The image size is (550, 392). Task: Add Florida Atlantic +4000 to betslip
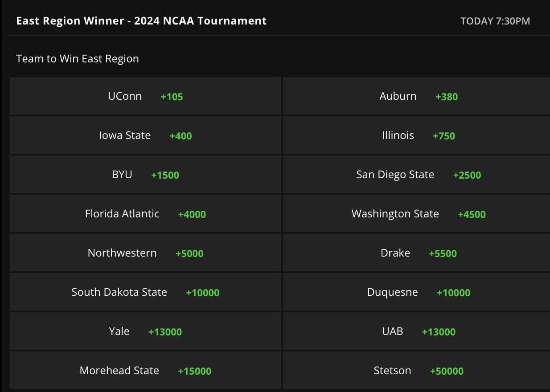click(145, 214)
